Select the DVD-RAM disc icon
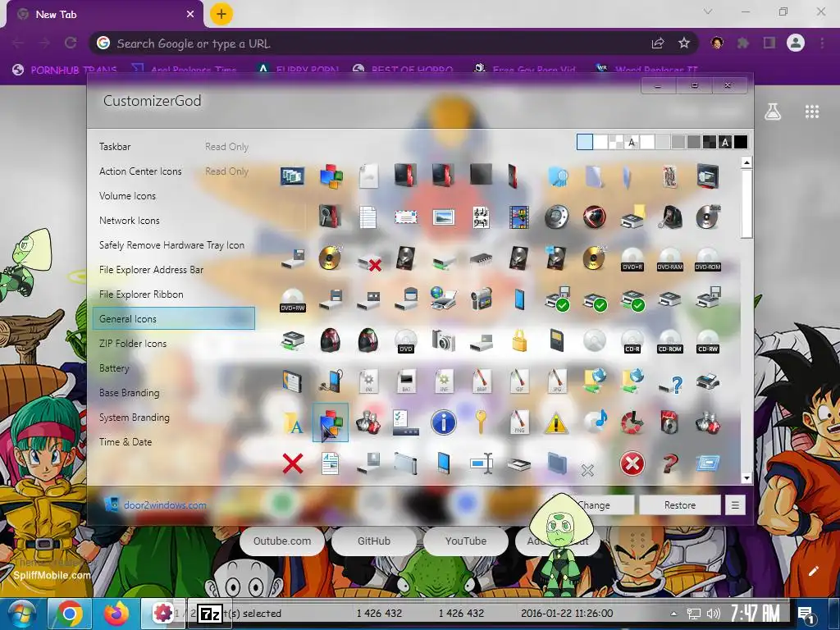 point(670,258)
